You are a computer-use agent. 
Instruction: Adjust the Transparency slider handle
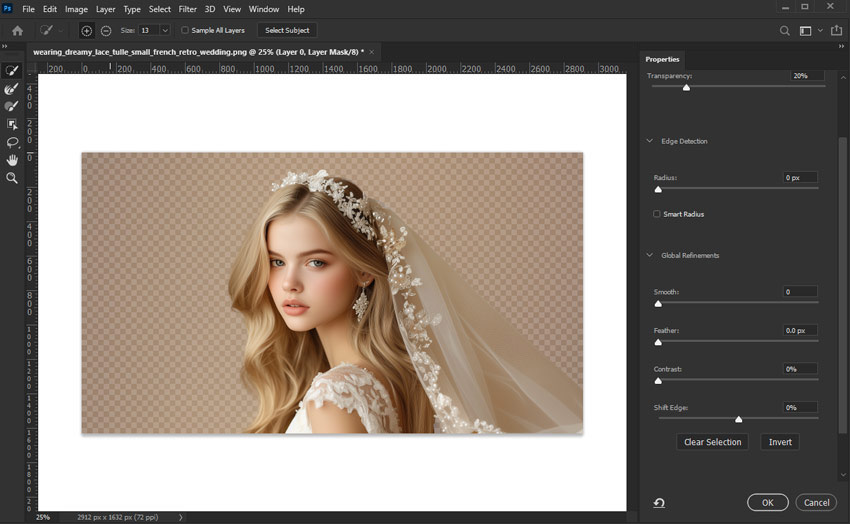click(686, 87)
